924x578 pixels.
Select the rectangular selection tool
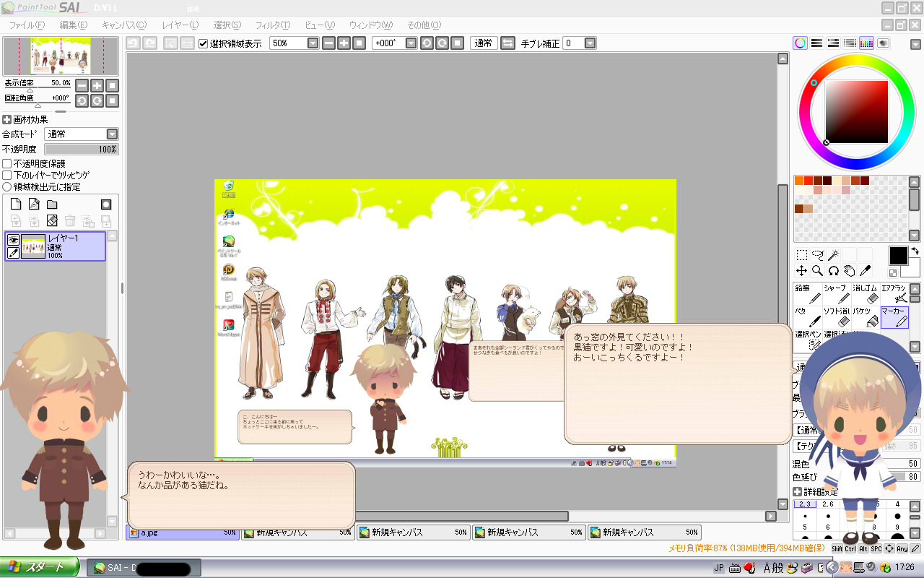click(x=801, y=255)
